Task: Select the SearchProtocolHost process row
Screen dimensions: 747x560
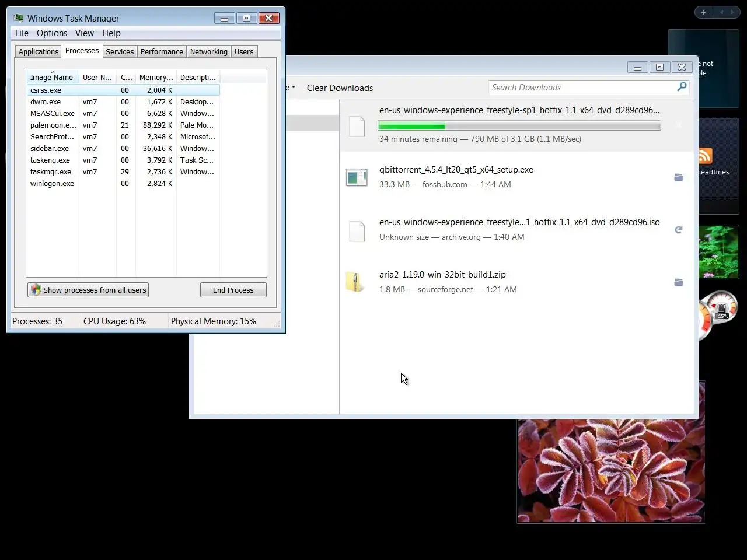Action: pos(123,136)
